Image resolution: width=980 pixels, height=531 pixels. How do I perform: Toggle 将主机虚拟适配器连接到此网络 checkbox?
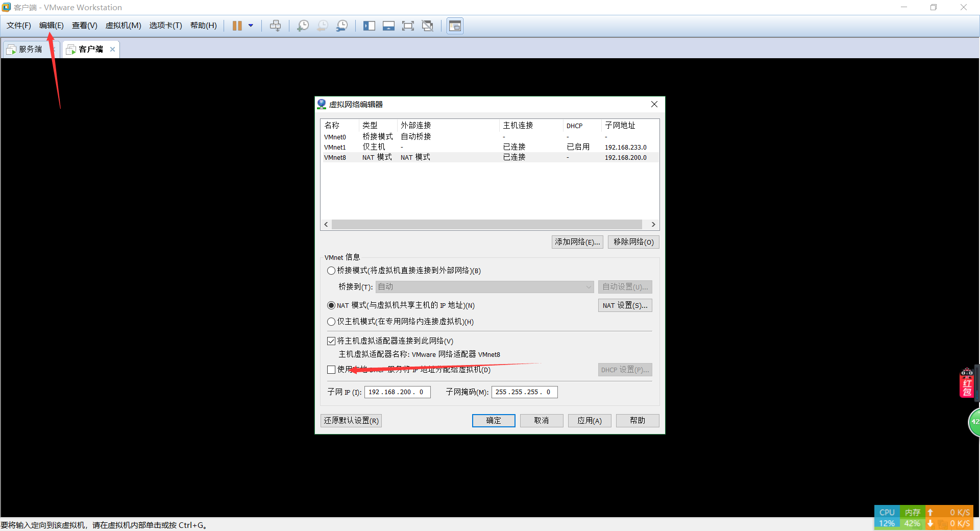(x=331, y=341)
